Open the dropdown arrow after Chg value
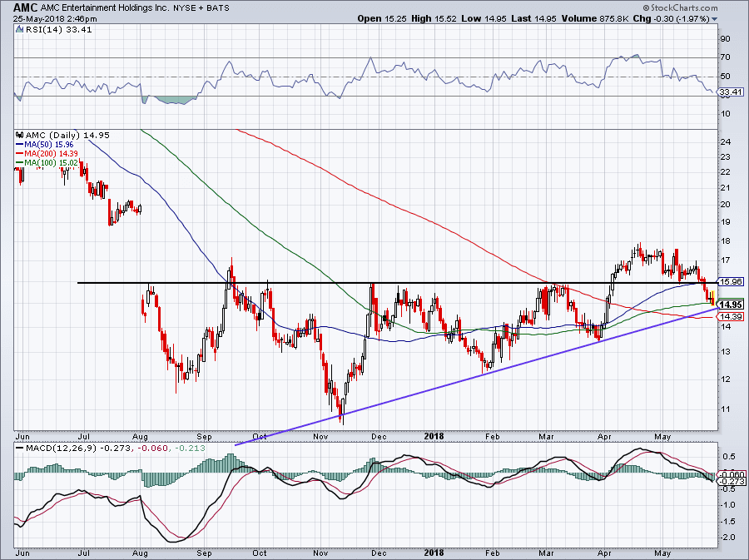749x560 pixels. coord(715,19)
